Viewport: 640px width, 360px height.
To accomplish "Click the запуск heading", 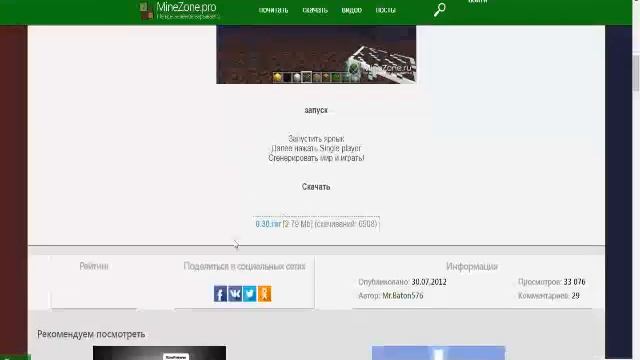I will 316,110.
